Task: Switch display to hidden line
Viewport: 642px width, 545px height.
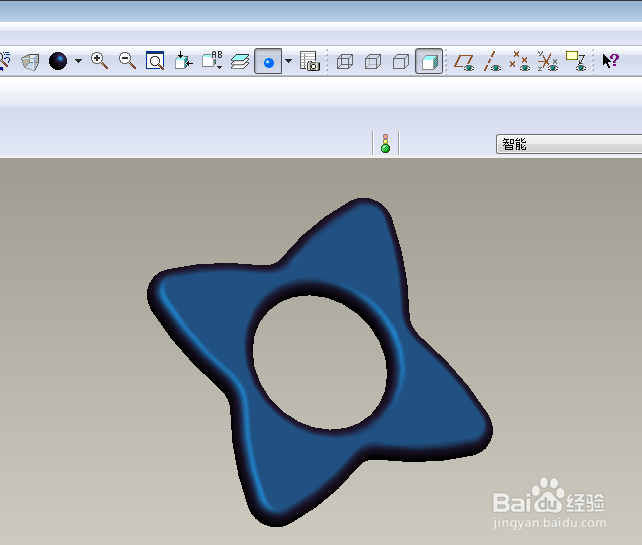Action: coord(373,61)
